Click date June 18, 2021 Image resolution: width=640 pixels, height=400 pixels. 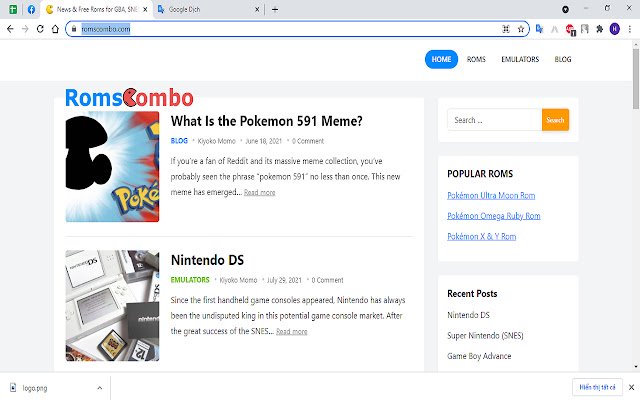(x=263, y=141)
